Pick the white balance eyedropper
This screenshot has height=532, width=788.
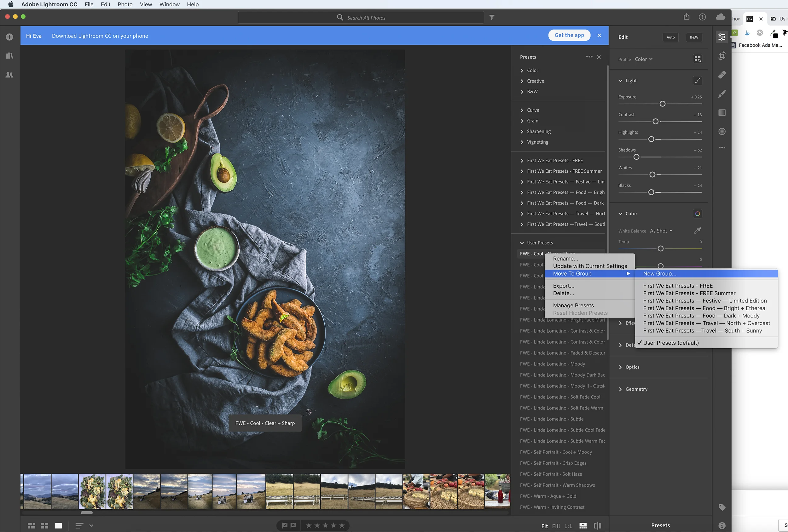(x=697, y=231)
